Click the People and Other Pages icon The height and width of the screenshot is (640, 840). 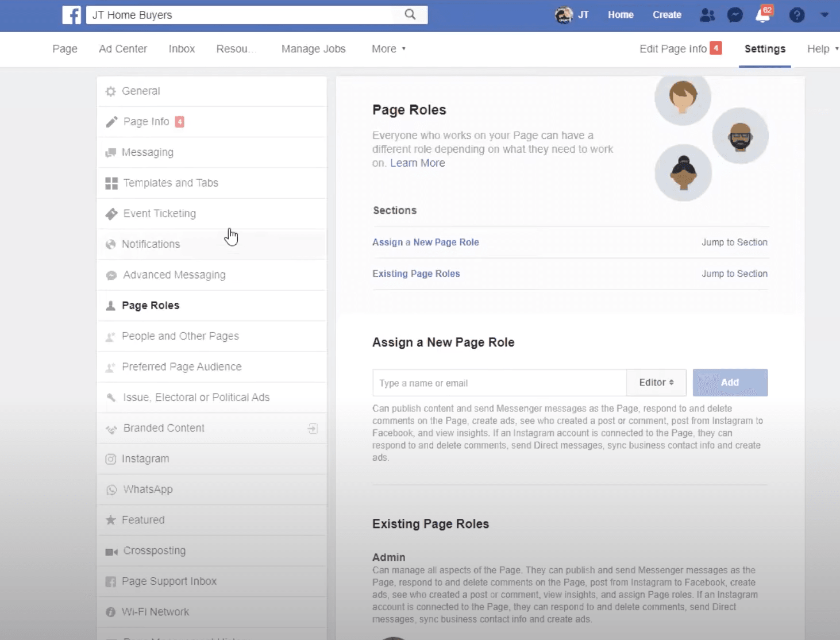[110, 337]
